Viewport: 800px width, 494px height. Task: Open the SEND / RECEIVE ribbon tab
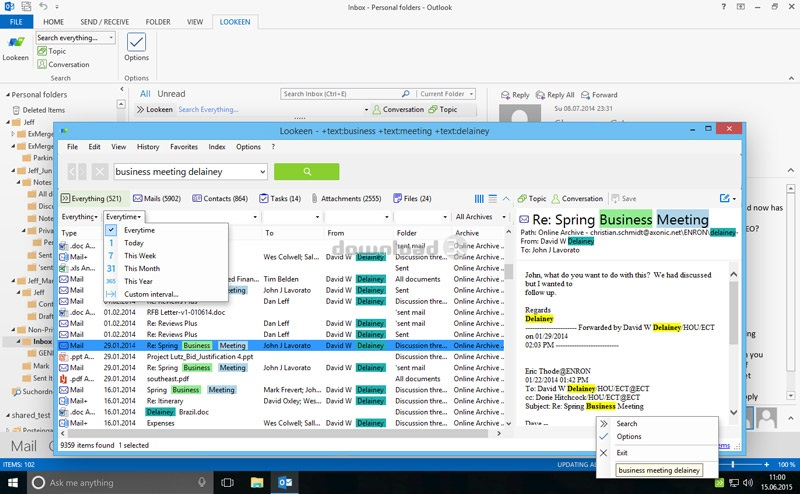tap(105, 22)
